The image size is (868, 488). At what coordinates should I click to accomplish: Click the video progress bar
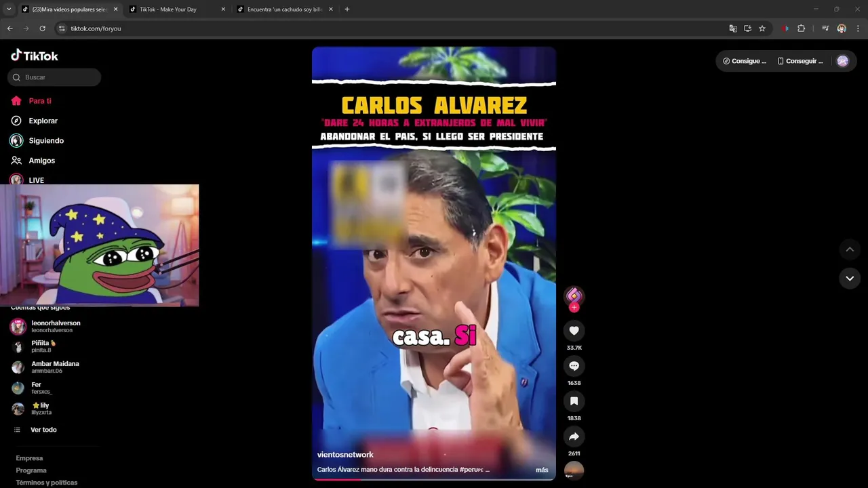point(434,479)
